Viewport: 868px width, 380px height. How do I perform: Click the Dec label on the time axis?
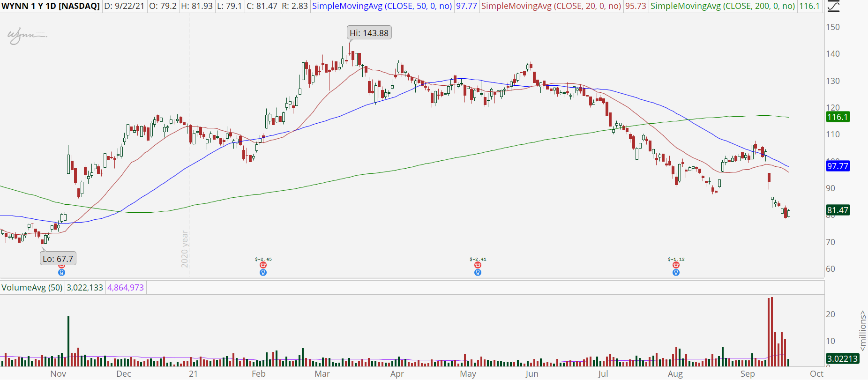(x=124, y=373)
